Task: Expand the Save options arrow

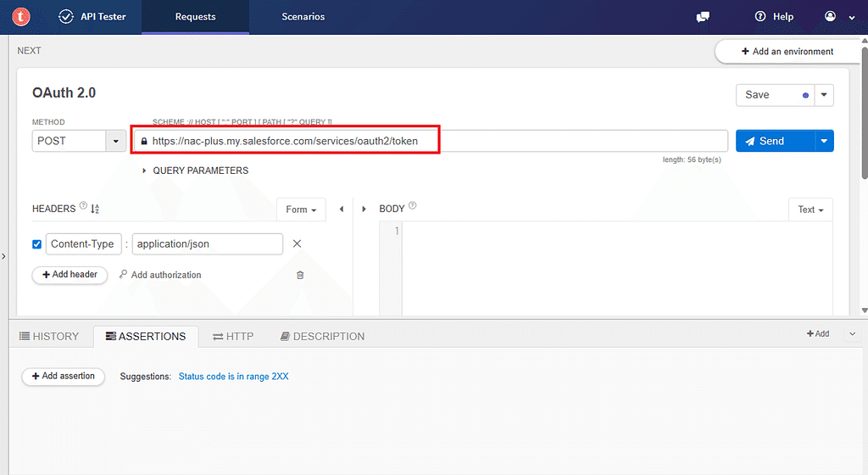Action: 824,95
